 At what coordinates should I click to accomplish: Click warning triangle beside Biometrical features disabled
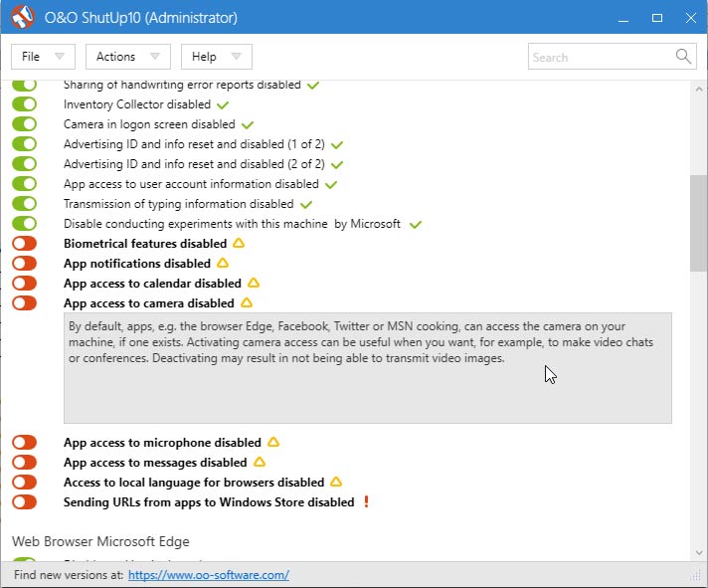pos(239,243)
